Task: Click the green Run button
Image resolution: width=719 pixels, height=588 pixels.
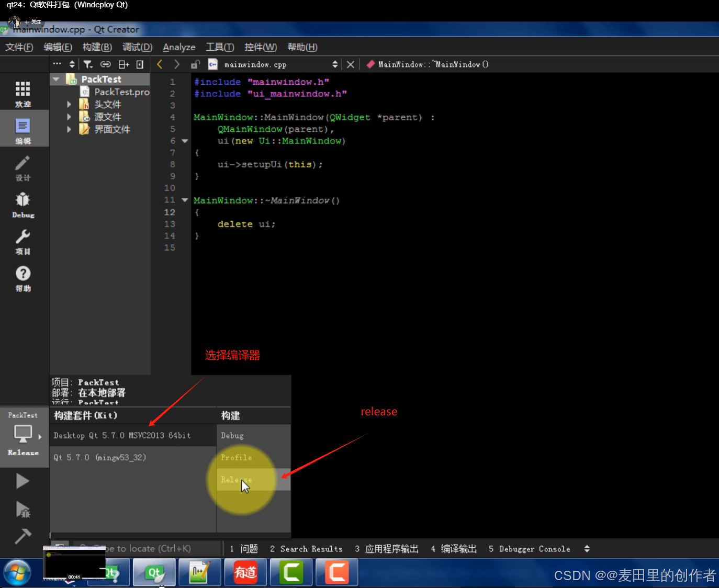Action: [23, 481]
